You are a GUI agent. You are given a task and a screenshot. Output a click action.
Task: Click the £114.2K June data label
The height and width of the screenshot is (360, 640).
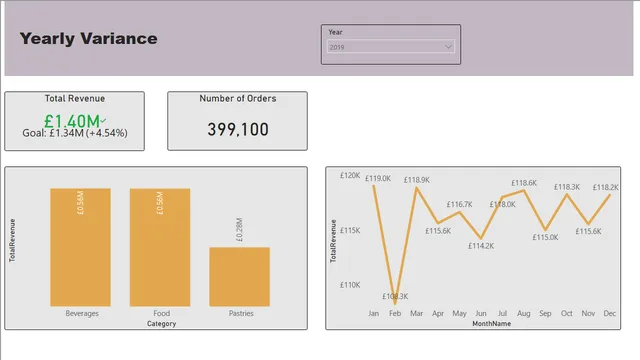(481, 246)
